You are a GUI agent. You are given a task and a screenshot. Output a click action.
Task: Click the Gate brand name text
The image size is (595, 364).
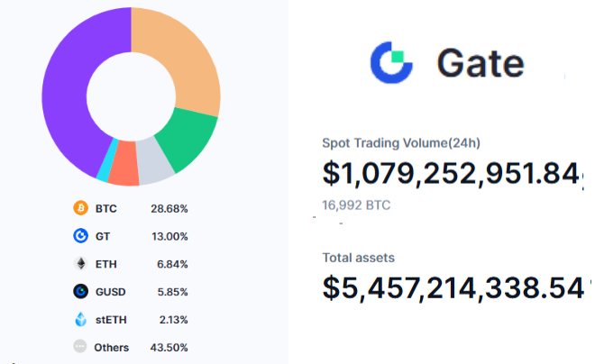click(481, 63)
